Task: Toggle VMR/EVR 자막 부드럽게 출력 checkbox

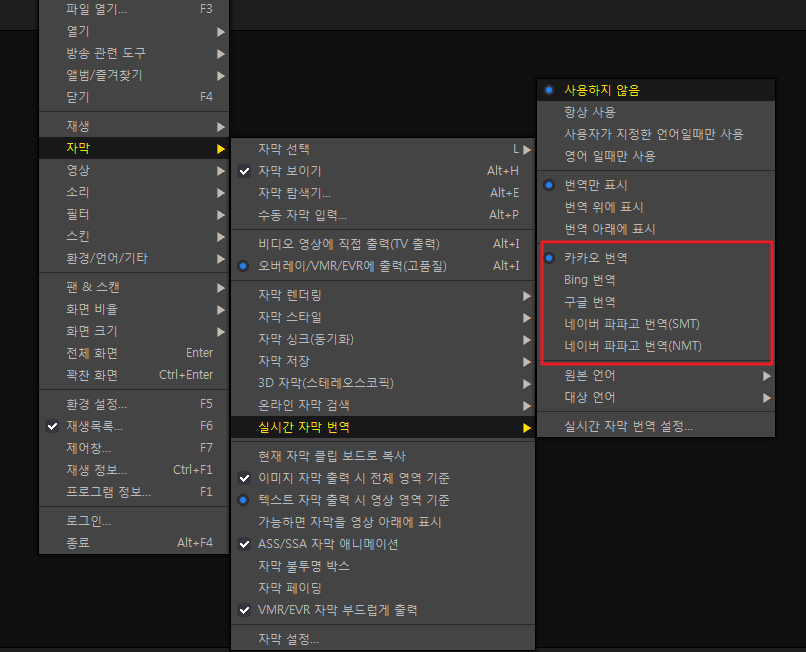Action: click(x=383, y=610)
